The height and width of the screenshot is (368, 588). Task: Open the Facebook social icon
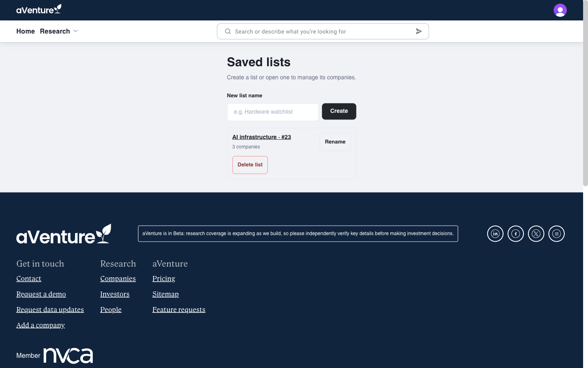click(x=515, y=234)
